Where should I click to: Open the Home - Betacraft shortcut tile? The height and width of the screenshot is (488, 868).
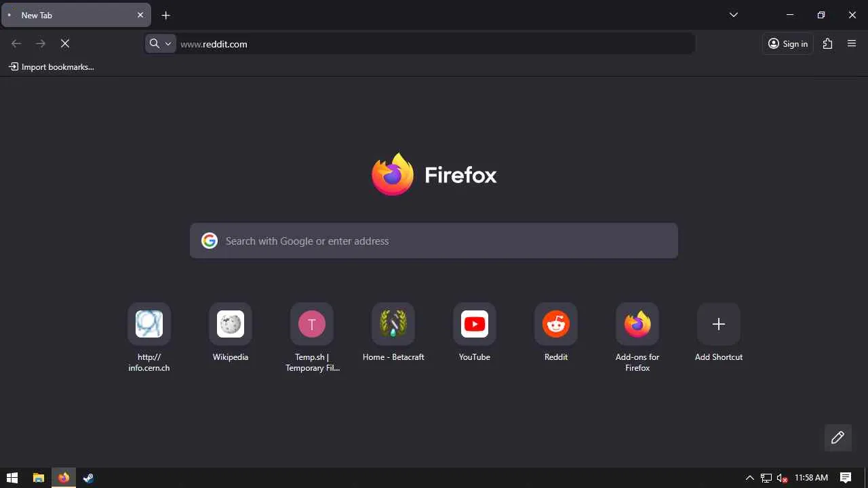click(x=393, y=324)
